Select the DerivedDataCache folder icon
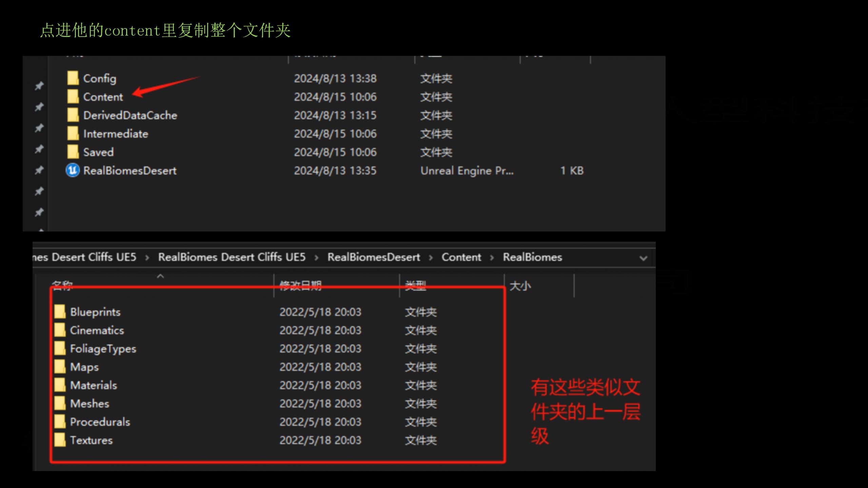 [x=73, y=115]
